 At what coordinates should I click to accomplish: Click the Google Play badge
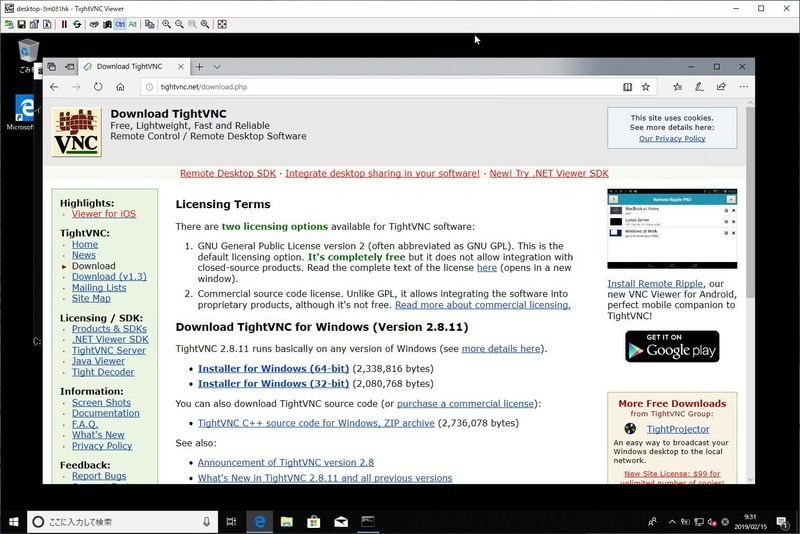tap(672, 346)
